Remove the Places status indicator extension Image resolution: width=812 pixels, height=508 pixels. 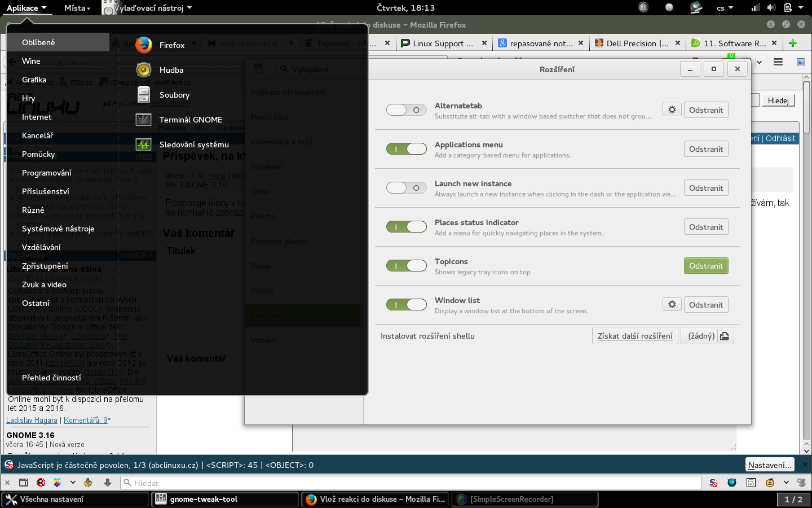point(706,227)
